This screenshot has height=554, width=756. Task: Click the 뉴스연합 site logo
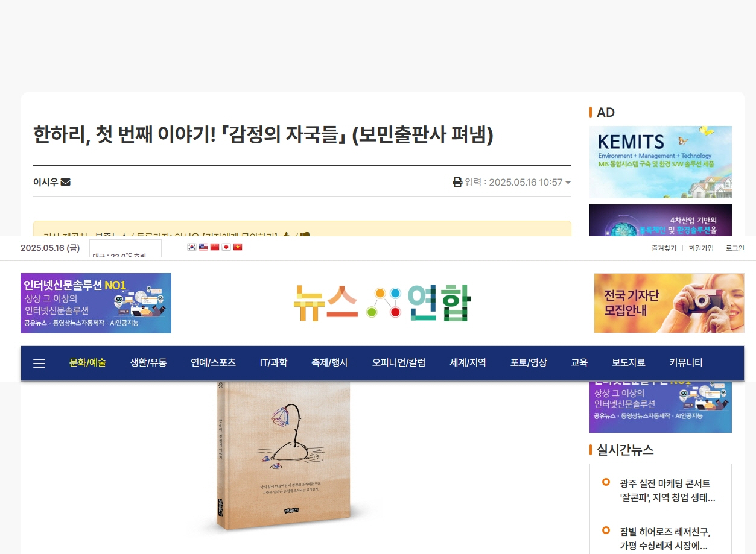coord(382,303)
